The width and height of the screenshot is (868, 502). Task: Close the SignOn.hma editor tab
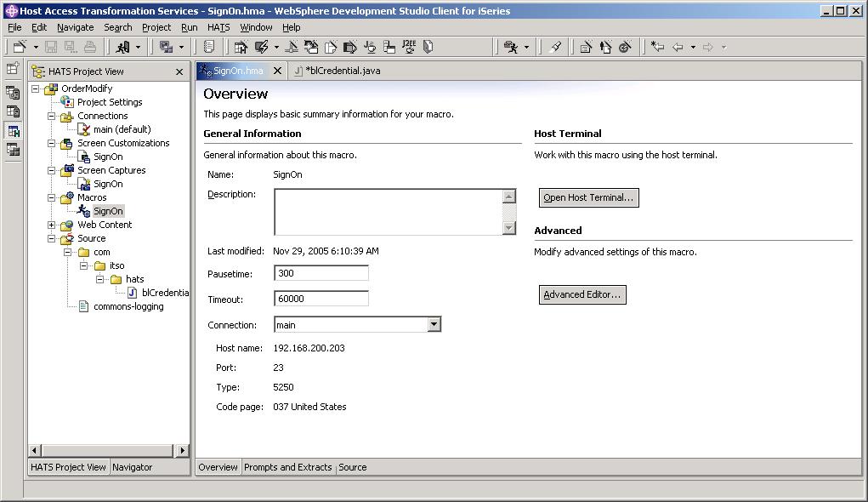click(x=278, y=71)
